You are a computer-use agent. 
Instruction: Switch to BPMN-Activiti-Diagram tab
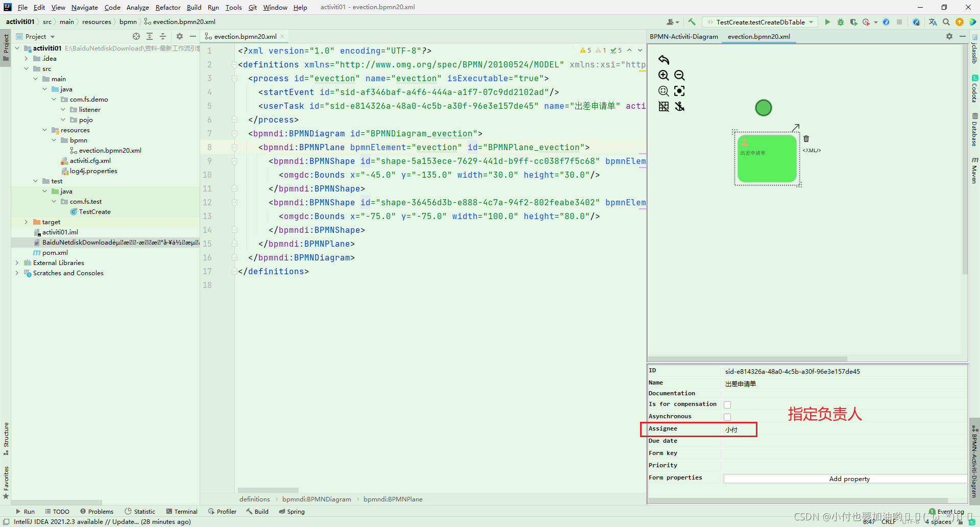683,36
